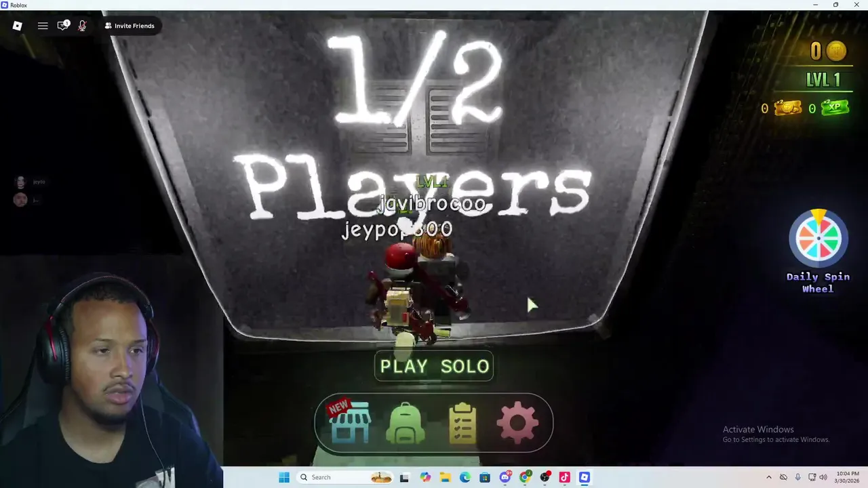Open the chat bubble icon

coord(63,26)
